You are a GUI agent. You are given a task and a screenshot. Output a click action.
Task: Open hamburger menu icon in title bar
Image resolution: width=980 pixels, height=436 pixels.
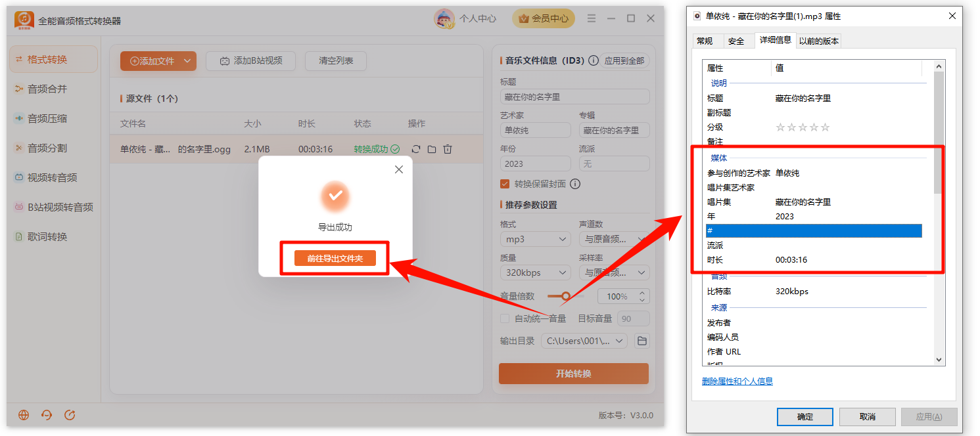pyautogui.click(x=592, y=18)
